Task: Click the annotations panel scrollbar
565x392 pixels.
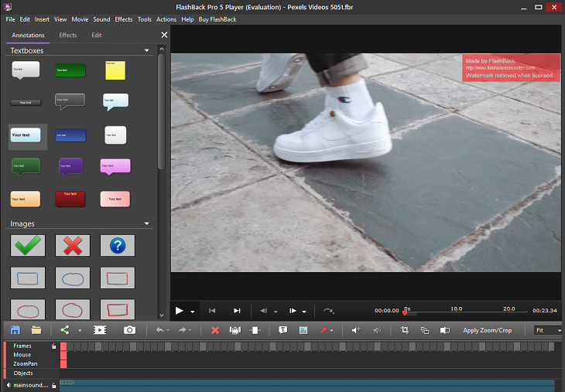Action: click(161, 111)
